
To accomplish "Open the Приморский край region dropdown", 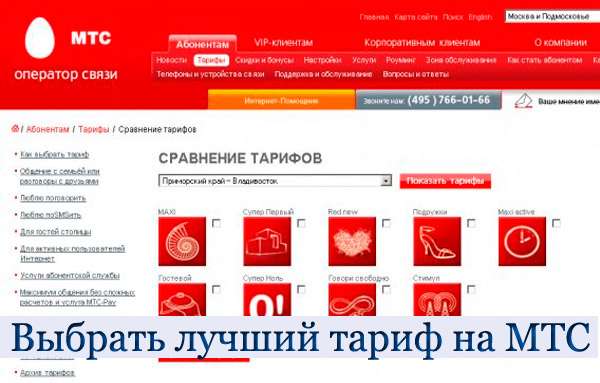I will [x=275, y=181].
